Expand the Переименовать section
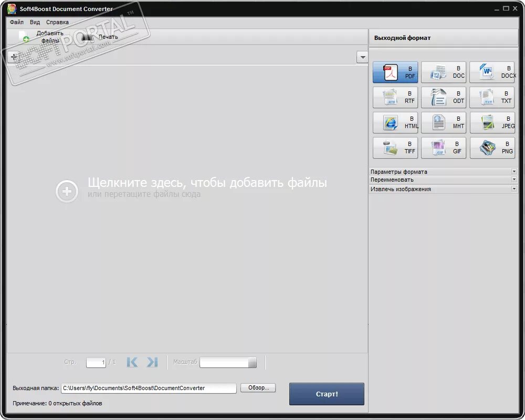Viewport: 525px width, 420px height. click(x=444, y=180)
